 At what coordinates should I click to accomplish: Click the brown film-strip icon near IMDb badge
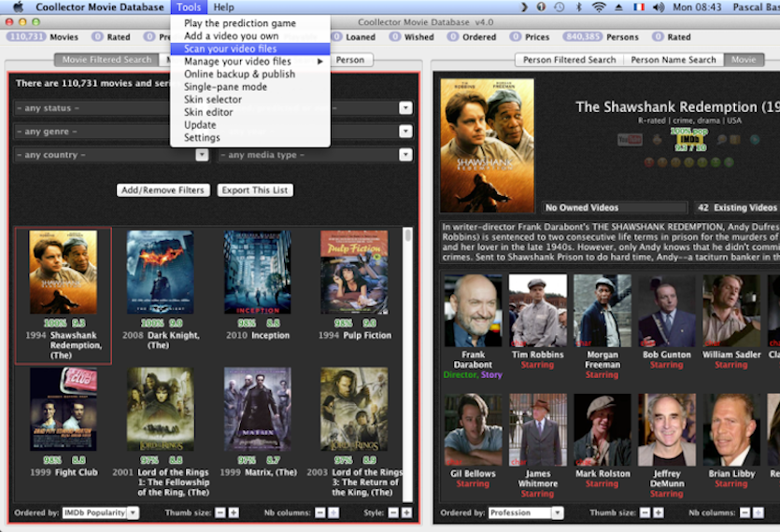pyautogui.click(x=734, y=140)
